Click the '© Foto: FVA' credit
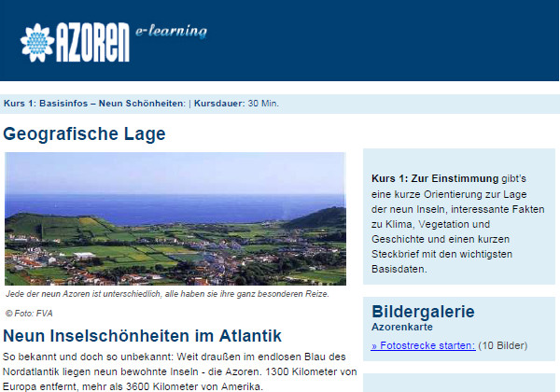This screenshot has width=560, height=392. [x=29, y=314]
